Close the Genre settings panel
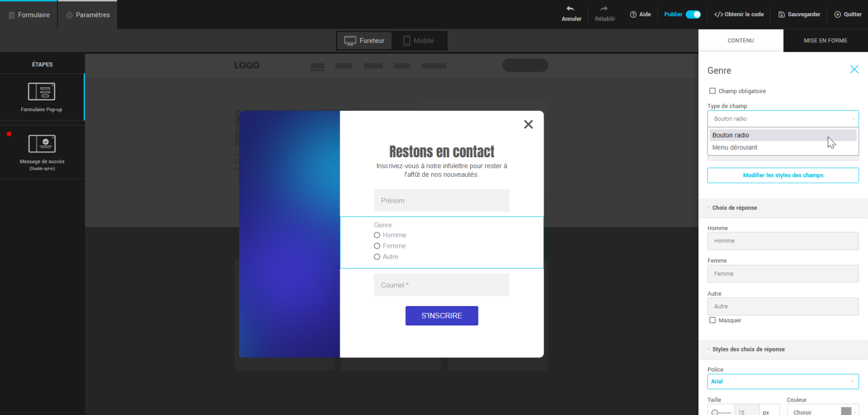The height and width of the screenshot is (415, 868). (x=854, y=69)
